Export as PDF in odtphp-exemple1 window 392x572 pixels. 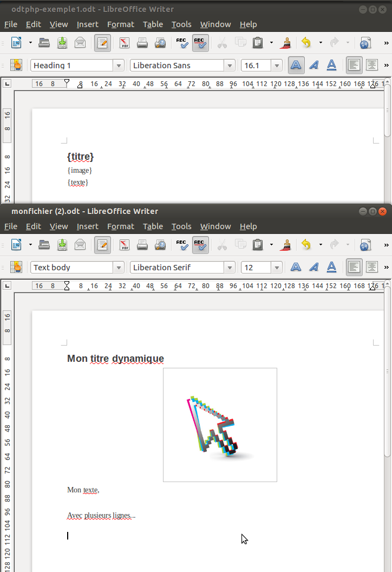coord(125,43)
